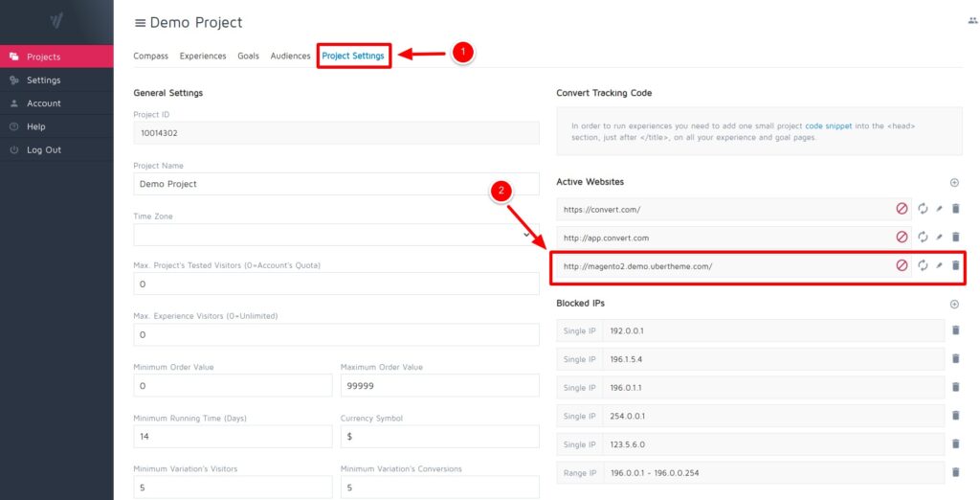The image size is (980, 500).
Task: Click the Account person icon in sidebar
Action: click(x=13, y=103)
